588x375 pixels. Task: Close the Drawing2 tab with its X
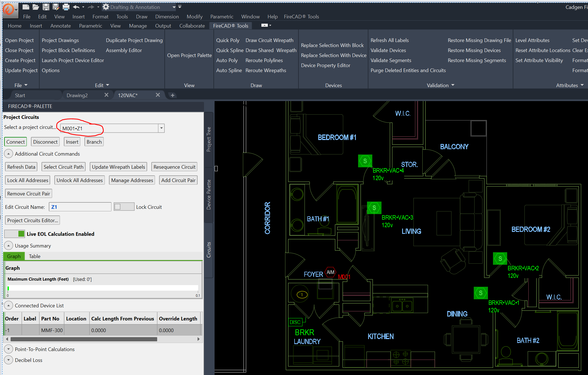point(106,95)
